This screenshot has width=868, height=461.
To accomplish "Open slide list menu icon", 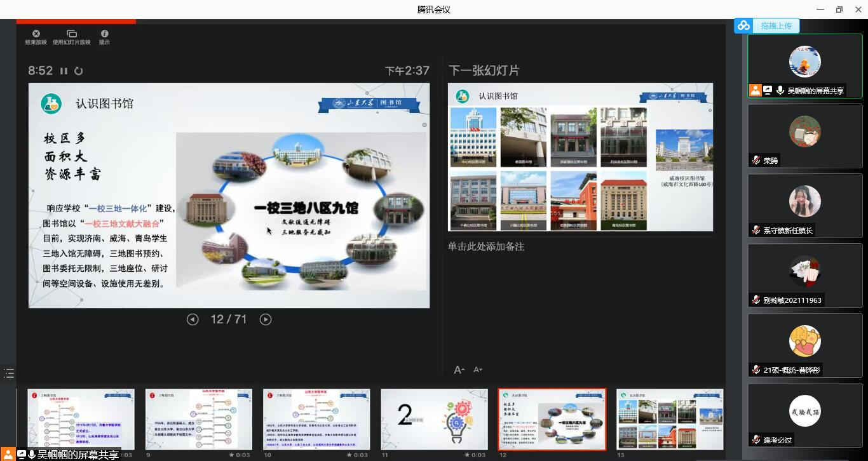I will 9,373.
